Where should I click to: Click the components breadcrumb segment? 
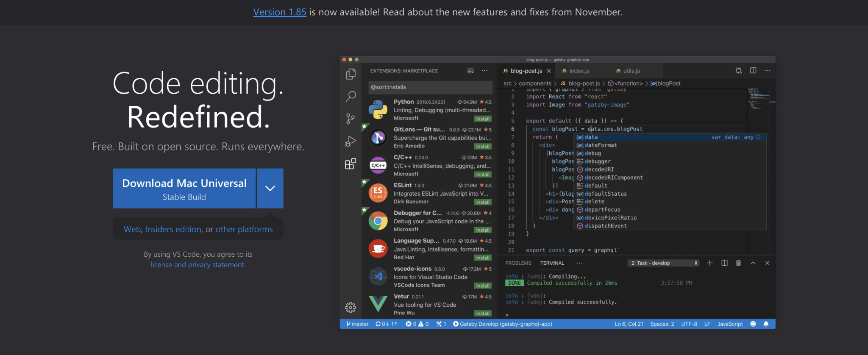pos(535,83)
